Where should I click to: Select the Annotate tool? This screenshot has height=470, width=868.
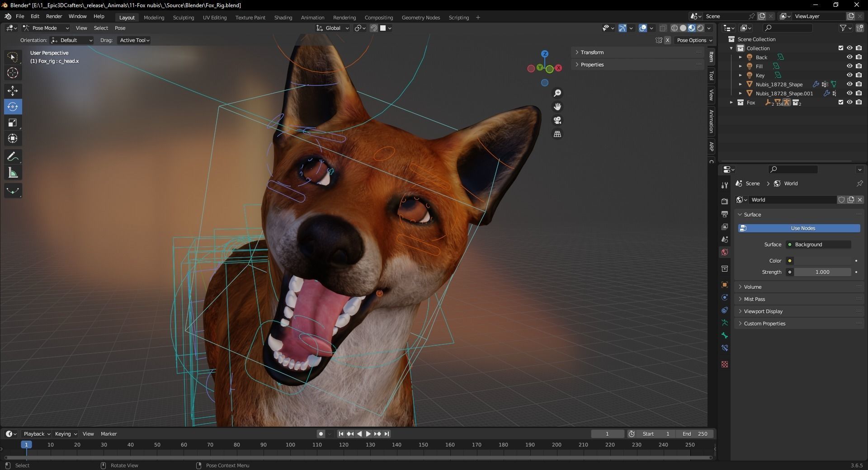pyautogui.click(x=13, y=157)
